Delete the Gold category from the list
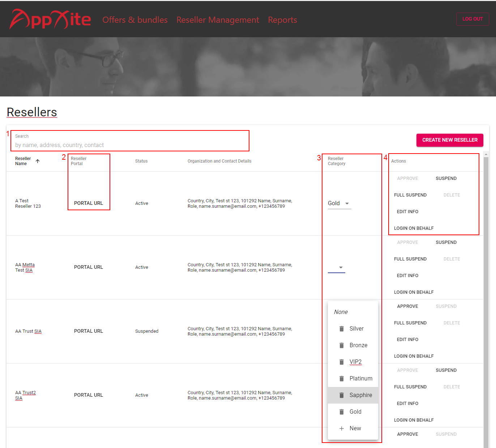The image size is (496, 448). point(342,412)
